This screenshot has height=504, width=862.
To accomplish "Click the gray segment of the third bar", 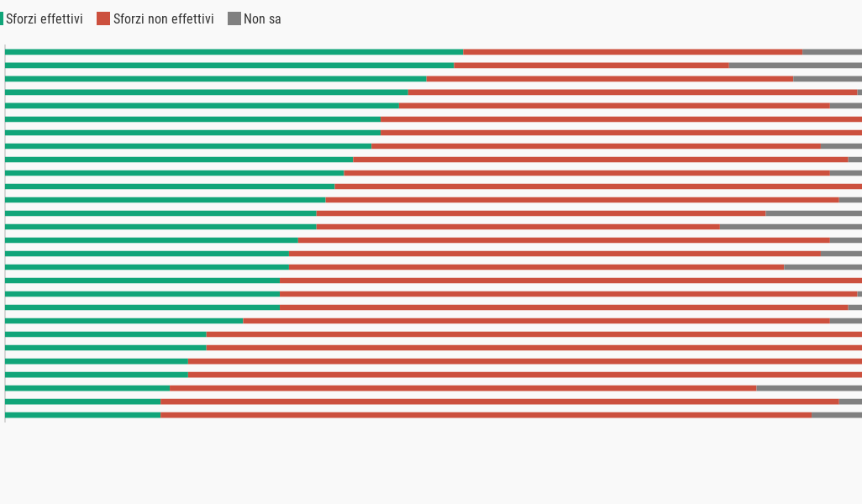I will tap(827, 79).
